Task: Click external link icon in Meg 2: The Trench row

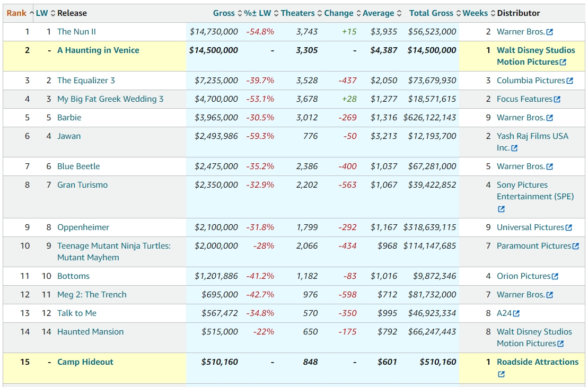Action: pyautogui.click(x=550, y=295)
